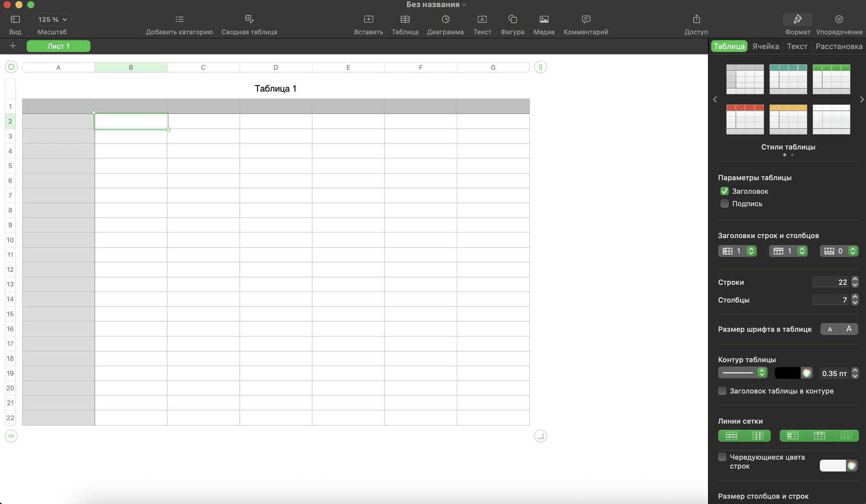Open the Диаграмма chart menu
This screenshot has height=504, width=866.
click(445, 19)
